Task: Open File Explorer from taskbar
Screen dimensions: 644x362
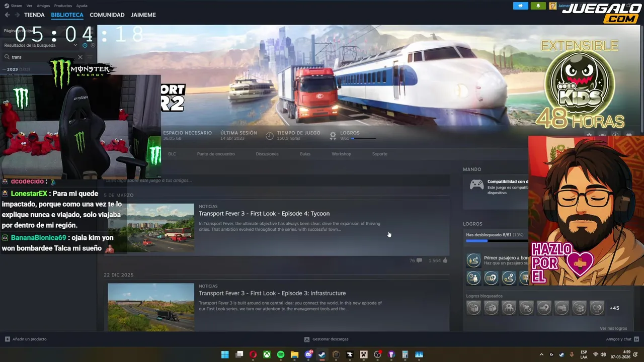Action: (x=295, y=354)
